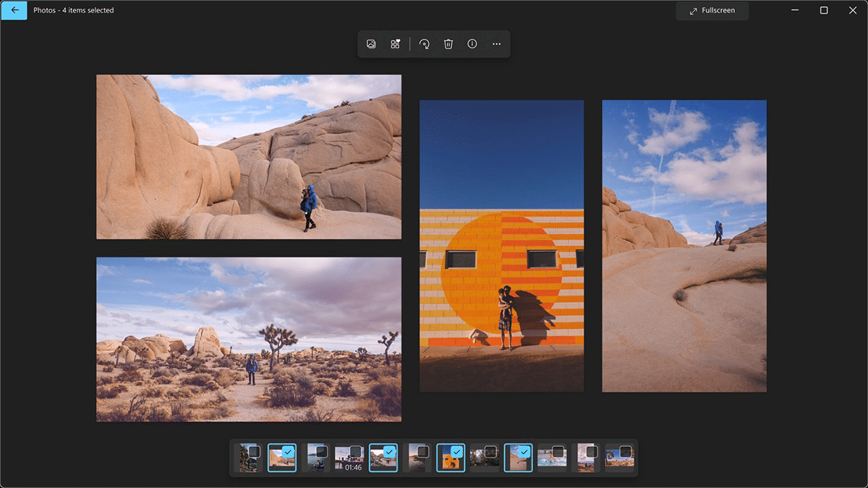Click the Joshua tree desert landscape photo
868x488 pixels.
[249, 339]
